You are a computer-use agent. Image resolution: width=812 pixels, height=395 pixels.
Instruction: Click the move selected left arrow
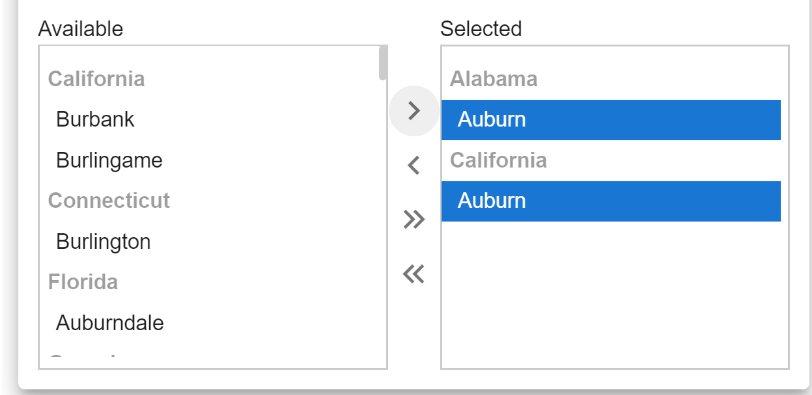click(x=414, y=166)
